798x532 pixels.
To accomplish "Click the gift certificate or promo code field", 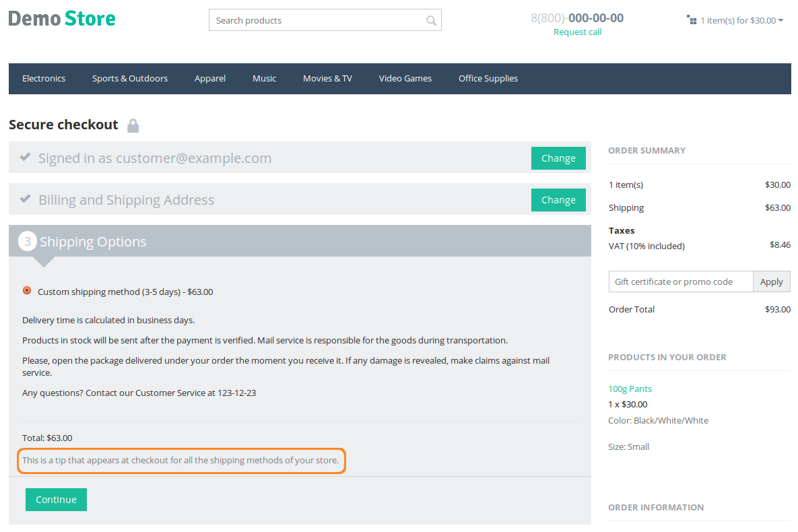I will [681, 281].
